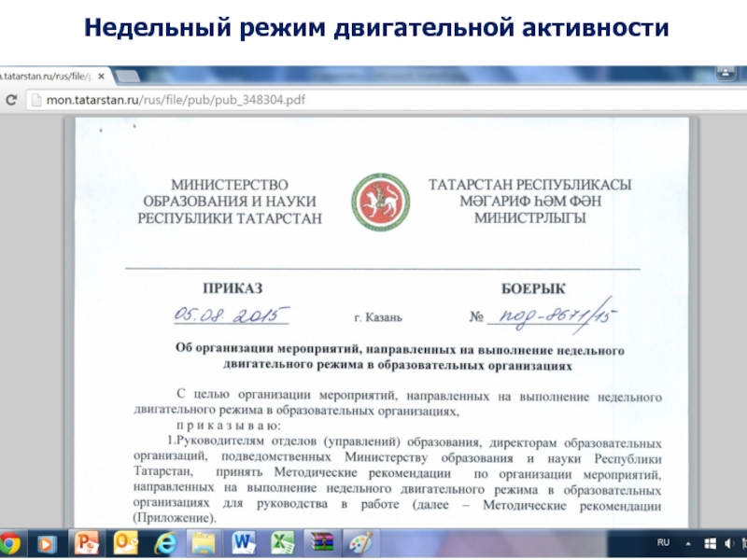The width and height of the screenshot is (747, 560).
Task: Click the handwritten order number под-8671/15
Action: coord(557,315)
